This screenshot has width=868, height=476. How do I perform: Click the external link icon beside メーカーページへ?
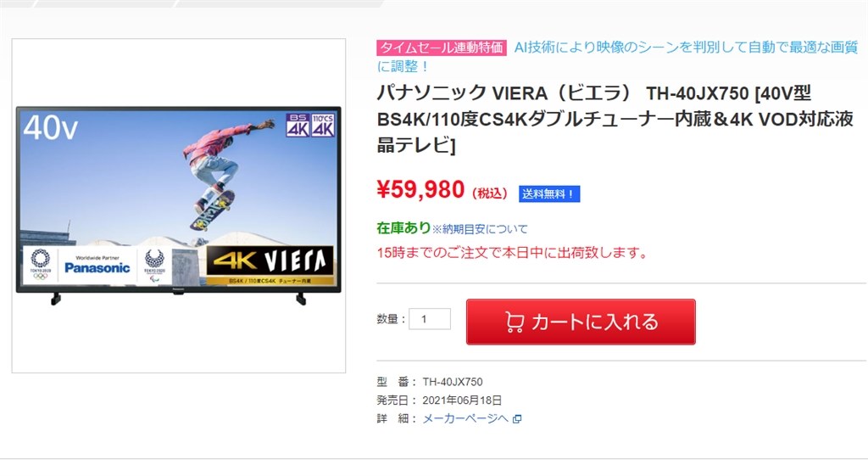[517, 419]
